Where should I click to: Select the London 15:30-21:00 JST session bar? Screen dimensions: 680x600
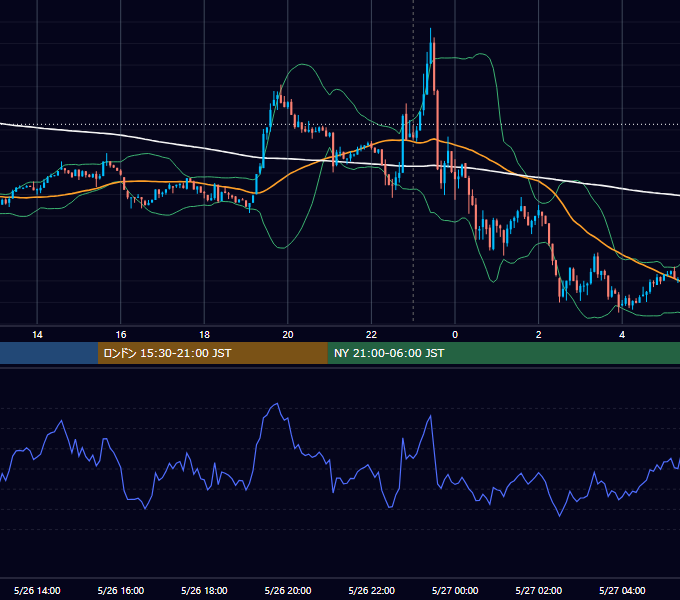[x=212, y=353]
